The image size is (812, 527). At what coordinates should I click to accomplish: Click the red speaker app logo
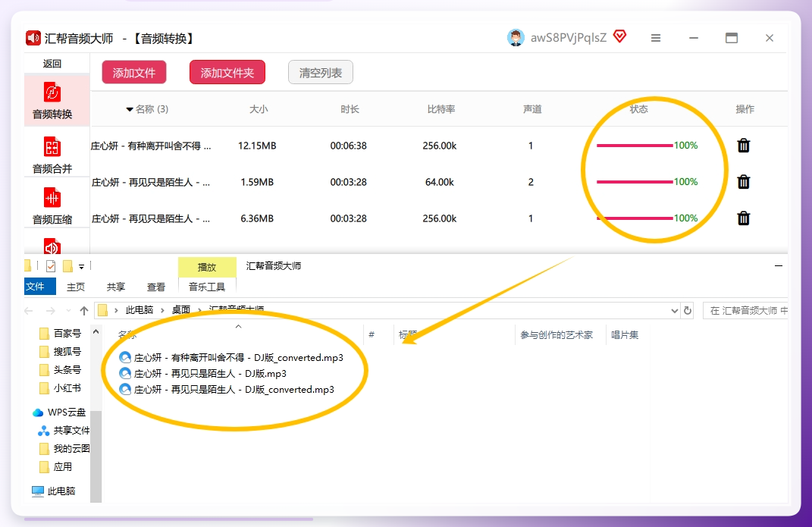coord(33,38)
